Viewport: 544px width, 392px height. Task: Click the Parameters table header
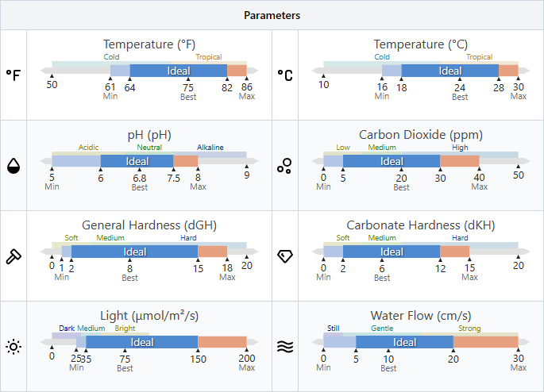pyautogui.click(x=272, y=15)
